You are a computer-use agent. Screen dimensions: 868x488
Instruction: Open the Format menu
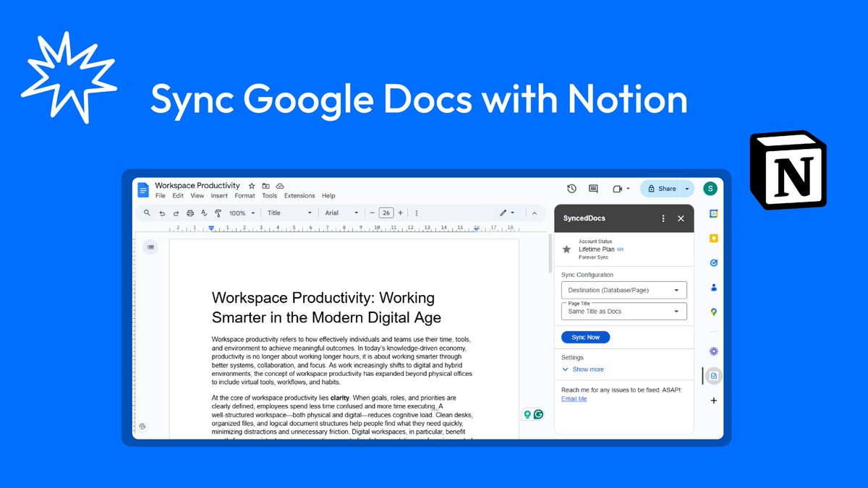coord(245,196)
